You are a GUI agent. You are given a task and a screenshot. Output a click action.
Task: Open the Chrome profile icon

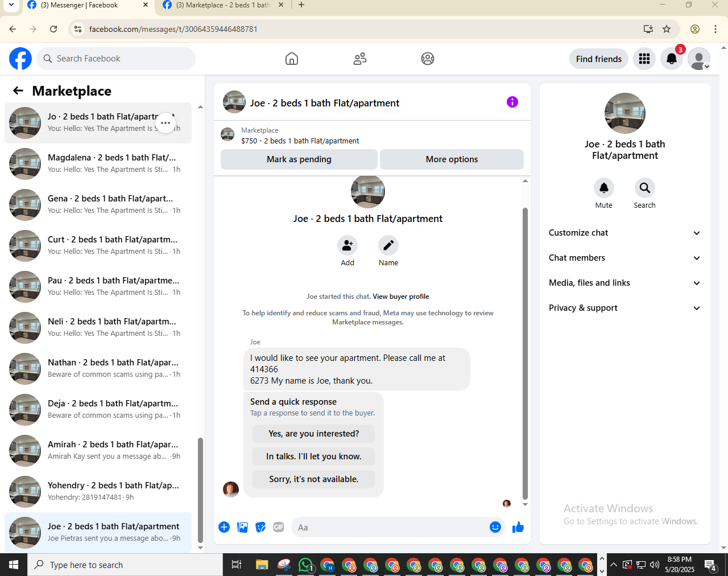(695, 29)
